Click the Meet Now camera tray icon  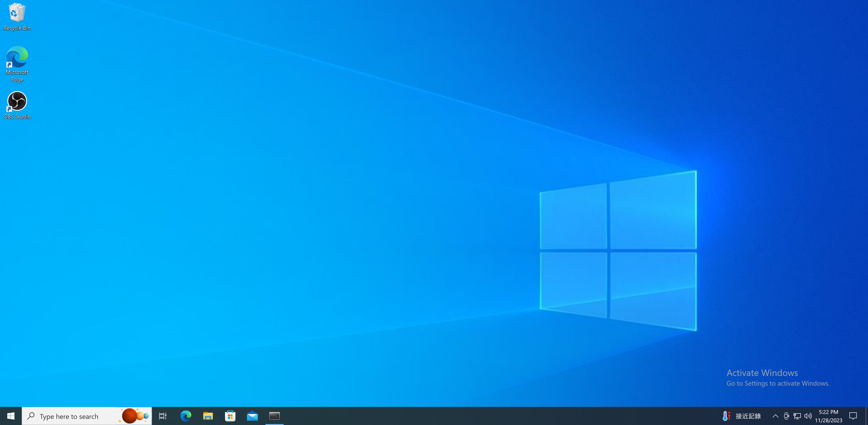[x=786, y=416]
